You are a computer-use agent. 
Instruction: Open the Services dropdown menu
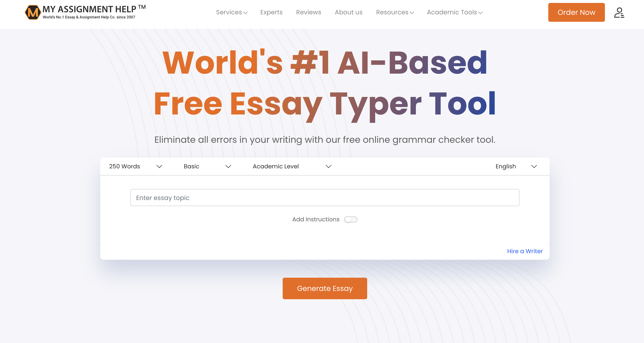pos(231,12)
